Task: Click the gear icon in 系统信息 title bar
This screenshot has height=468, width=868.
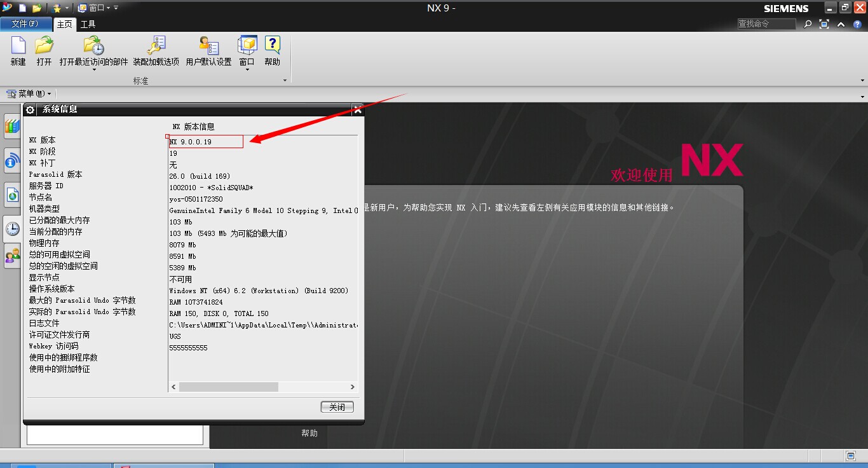Action: [x=30, y=109]
